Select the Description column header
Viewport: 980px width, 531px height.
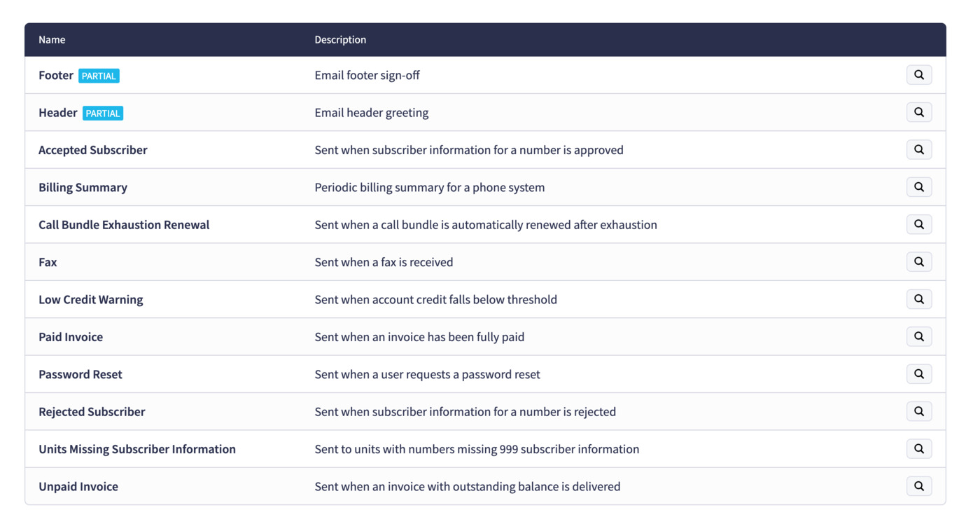click(x=340, y=40)
